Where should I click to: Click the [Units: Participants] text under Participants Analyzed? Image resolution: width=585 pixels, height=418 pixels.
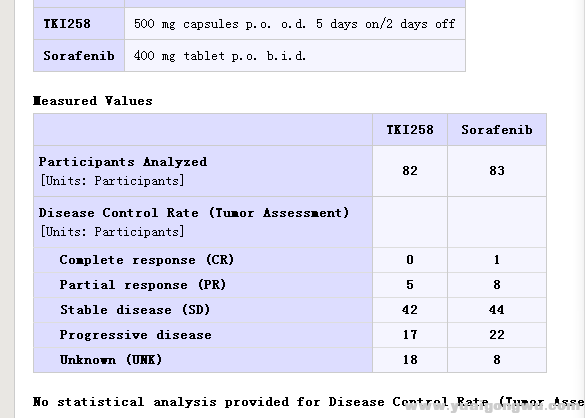pos(112,181)
